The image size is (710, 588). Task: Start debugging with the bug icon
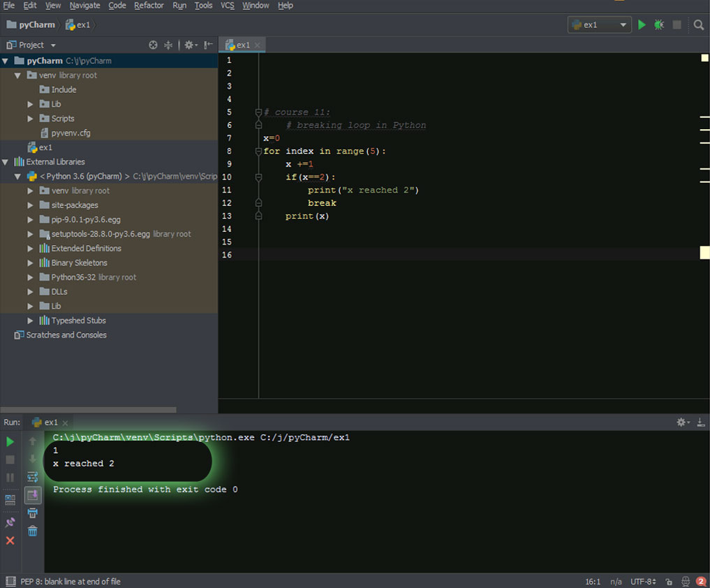[x=659, y=25]
